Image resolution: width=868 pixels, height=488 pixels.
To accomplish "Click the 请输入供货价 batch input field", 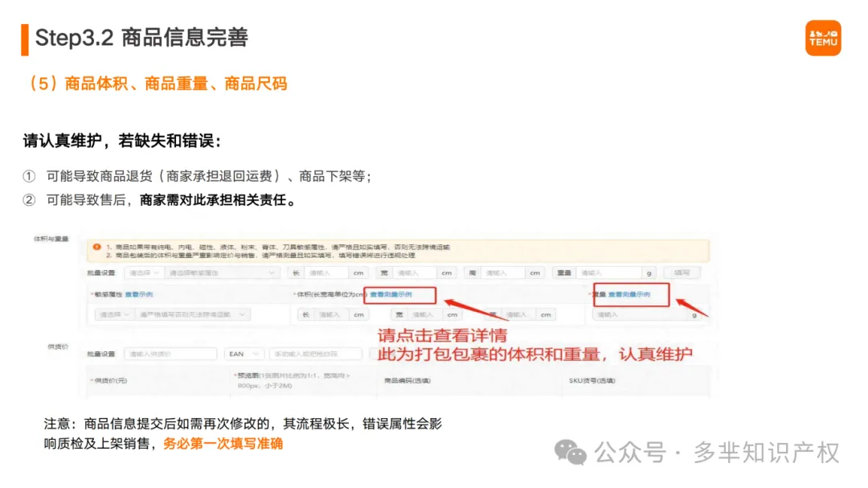I will [x=170, y=354].
